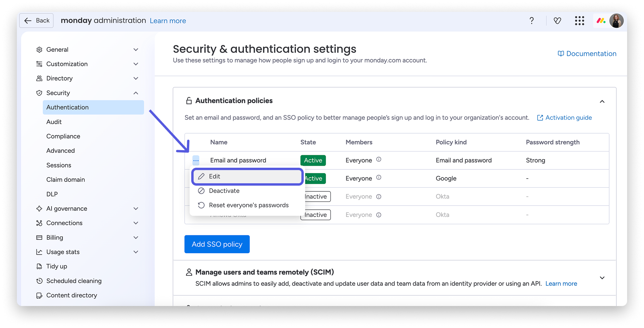Image resolution: width=644 pixels, height=328 pixels.
Task: Expand the AI governance chevron
Action: 136,209
